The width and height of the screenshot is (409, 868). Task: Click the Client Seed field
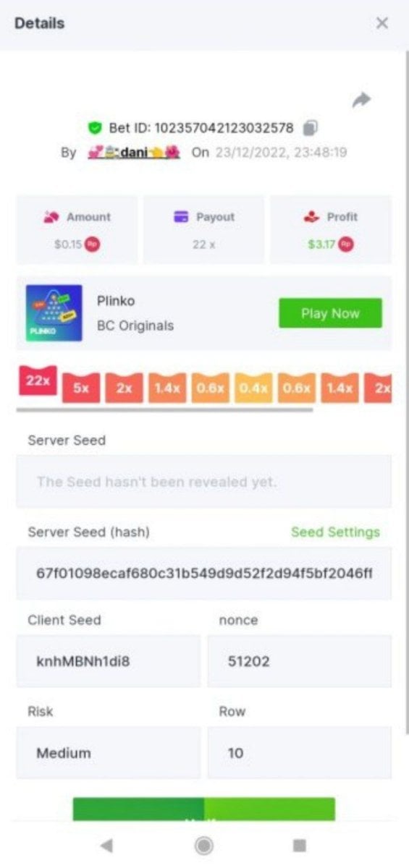pyautogui.click(x=109, y=661)
